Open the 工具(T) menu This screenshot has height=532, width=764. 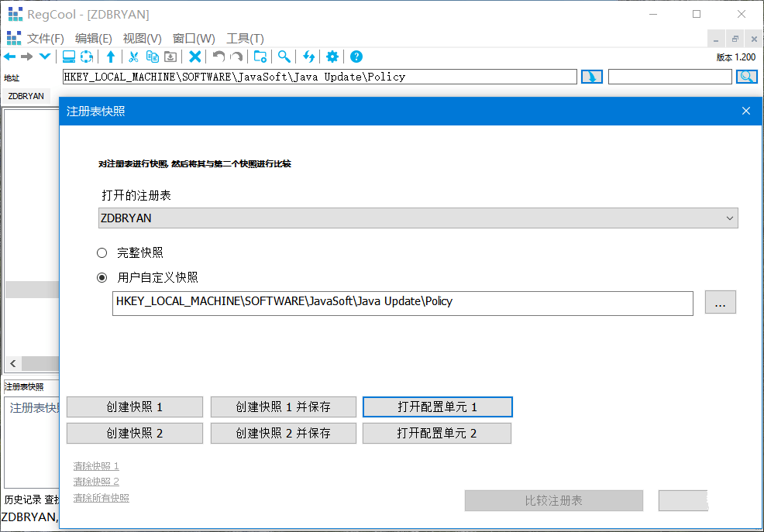[x=245, y=38]
